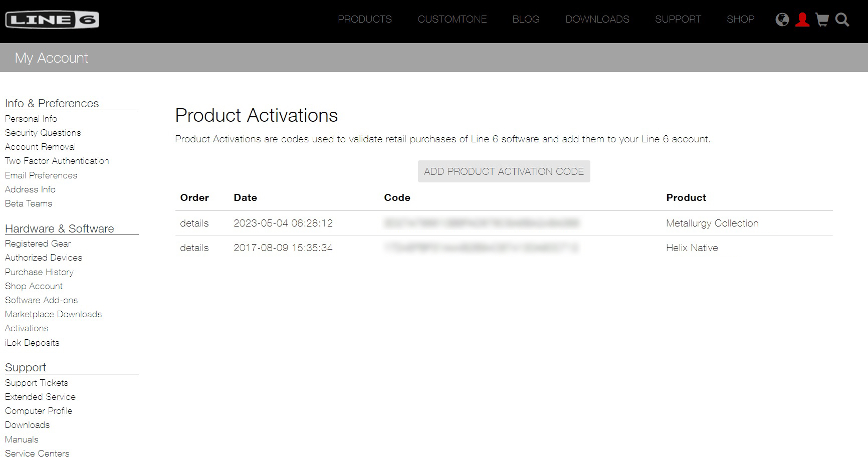Click the search magnifier icon

pyautogui.click(x=842, y=20)
